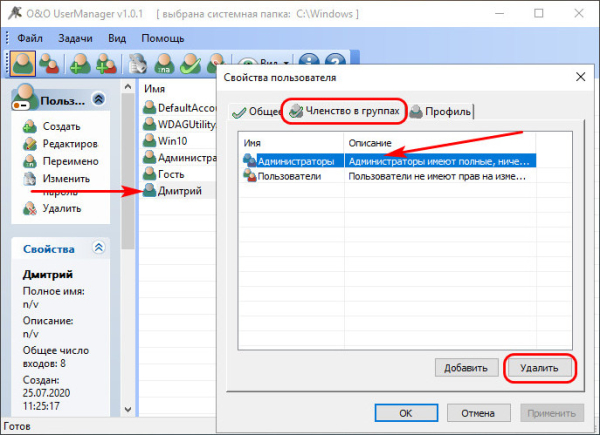Select the Пользователи group row
The width and height of the screenshot is (600, 435).
point(296,175)
